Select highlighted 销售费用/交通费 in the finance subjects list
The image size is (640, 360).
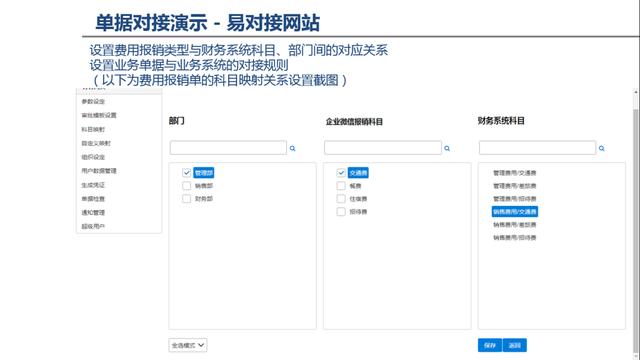click(x=515, y=211)
